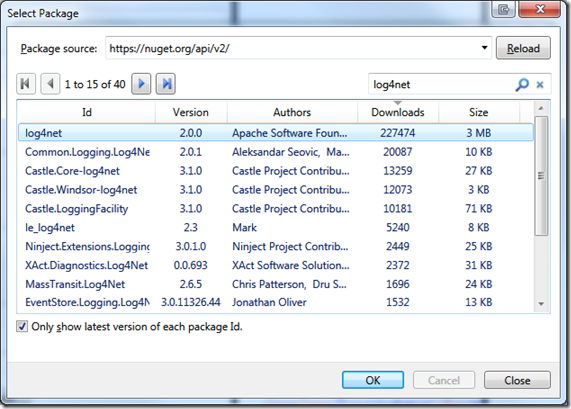Sort by the Version column header

tap(191, 112)
